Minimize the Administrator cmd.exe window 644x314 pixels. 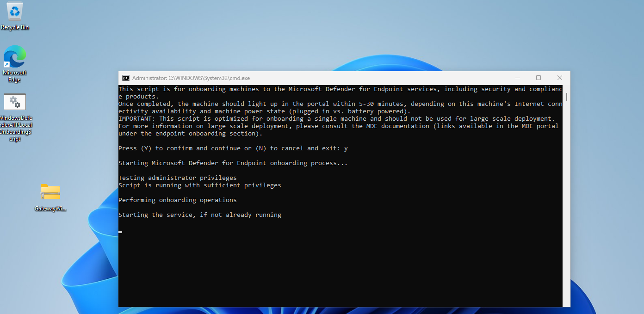[x=517, y=78]
